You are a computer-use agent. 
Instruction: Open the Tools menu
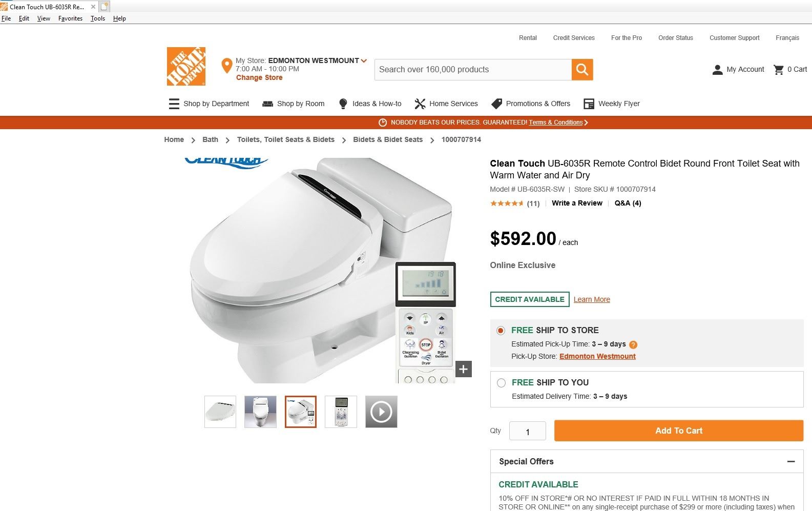[98, 18]
